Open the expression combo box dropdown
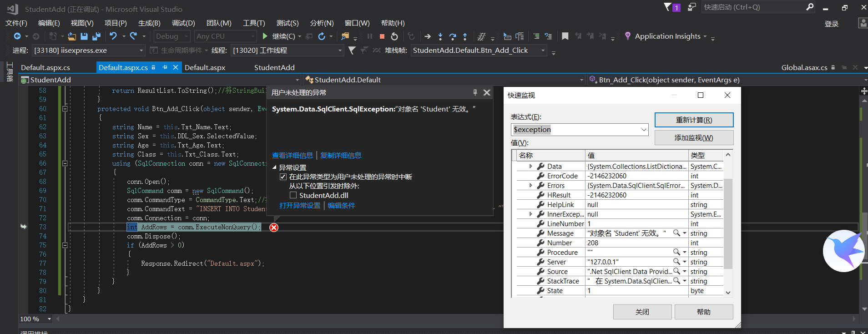Screen dimensions: 868x334 coord(644,130)
